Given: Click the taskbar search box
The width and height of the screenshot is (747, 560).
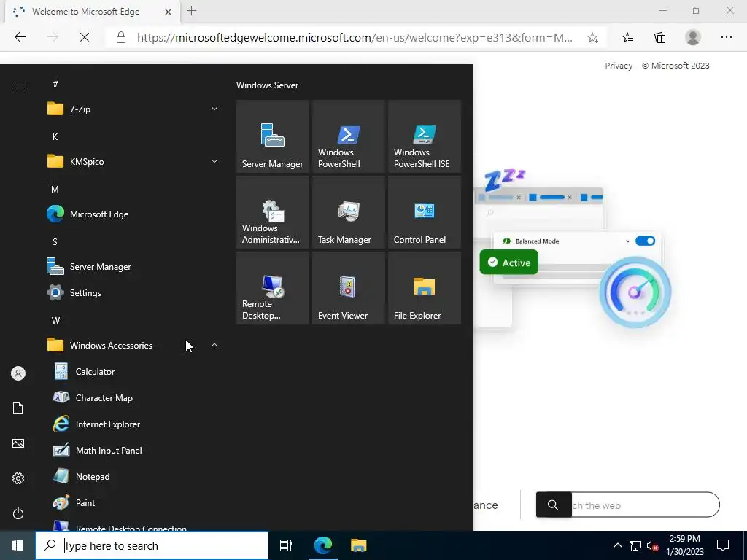Looking at the screenshot, I should point(152,545).
